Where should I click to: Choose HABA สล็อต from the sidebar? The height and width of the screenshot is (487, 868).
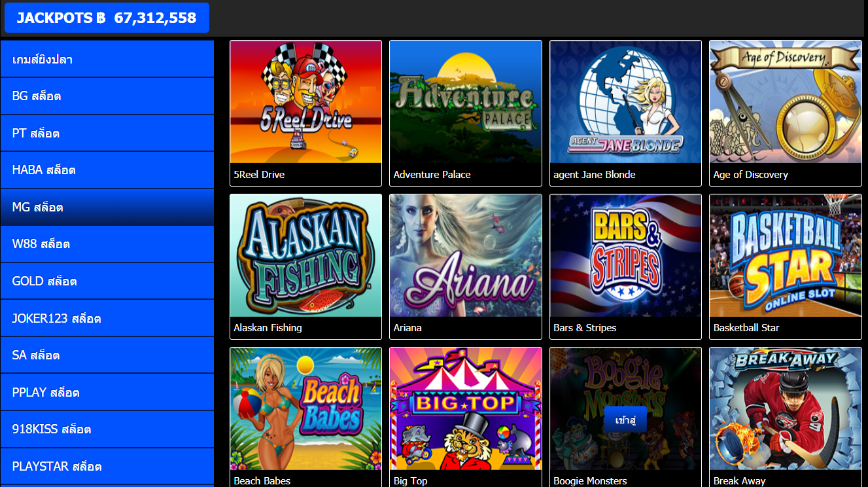(x=107, y=170)
